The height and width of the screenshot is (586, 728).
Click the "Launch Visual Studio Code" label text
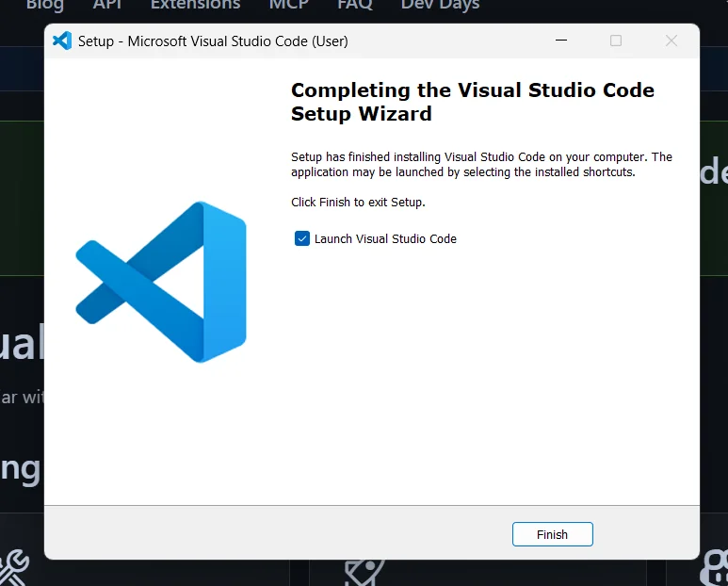coord(385,238)
